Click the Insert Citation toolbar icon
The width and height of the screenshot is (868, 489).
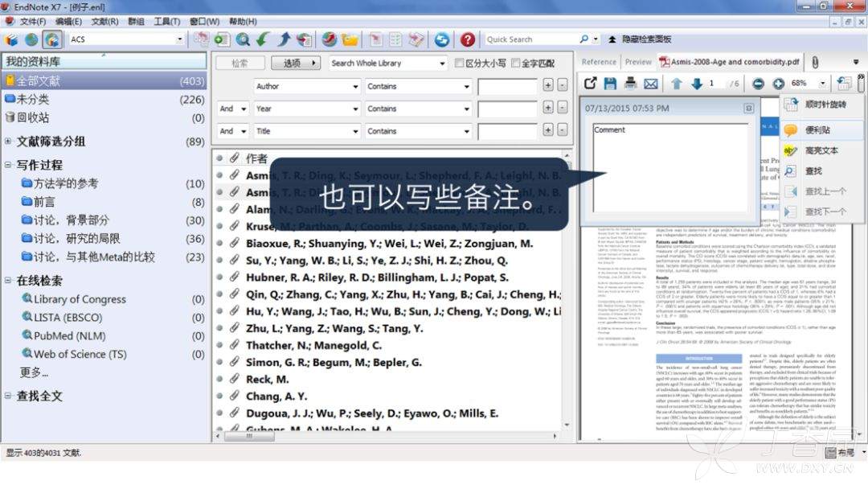coord(376,39)
